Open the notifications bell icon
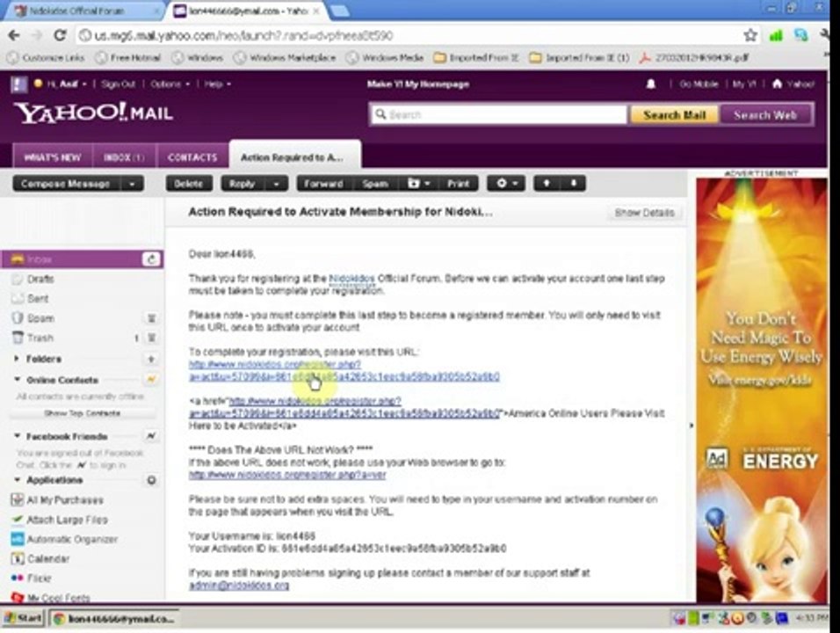Screen dimensions: 840x633 click(x=651, y=84)
